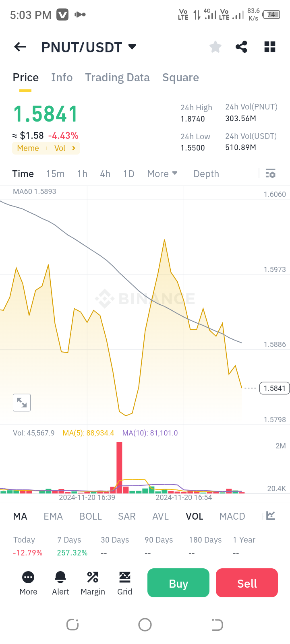Switch to the Trading Data tab
This screenshot has width=290, height=644.
click(x=117, y=78)
